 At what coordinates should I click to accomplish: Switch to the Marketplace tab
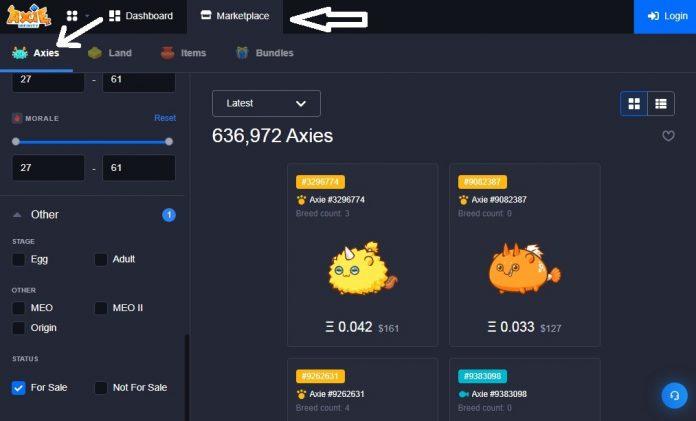pyautogui.click(x=235, y=16)
